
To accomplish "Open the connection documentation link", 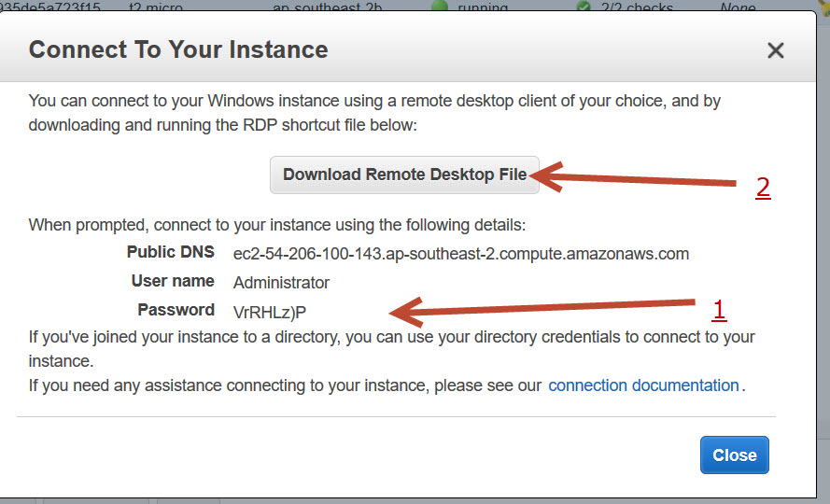I will [x=643, y=385].
